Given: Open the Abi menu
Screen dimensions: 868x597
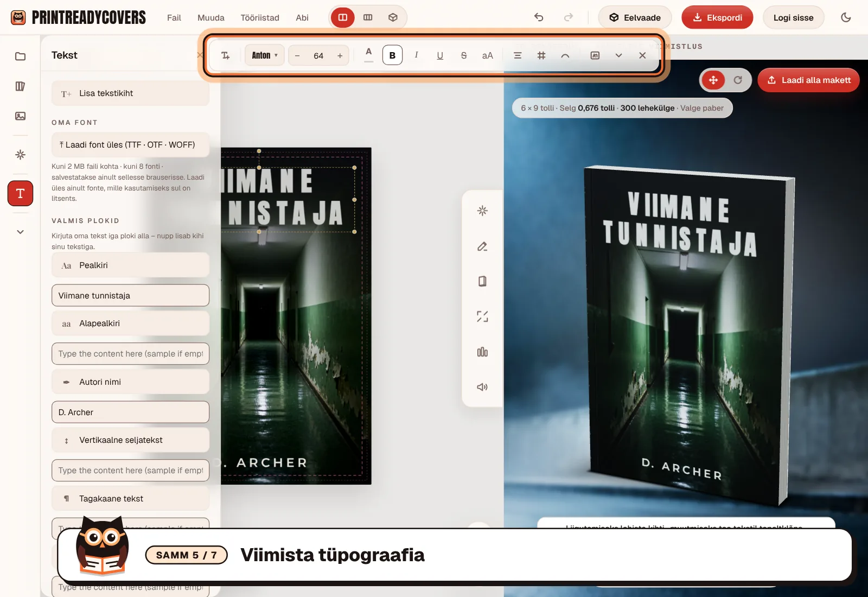Looking at the screenshot, I should point(302,17).
